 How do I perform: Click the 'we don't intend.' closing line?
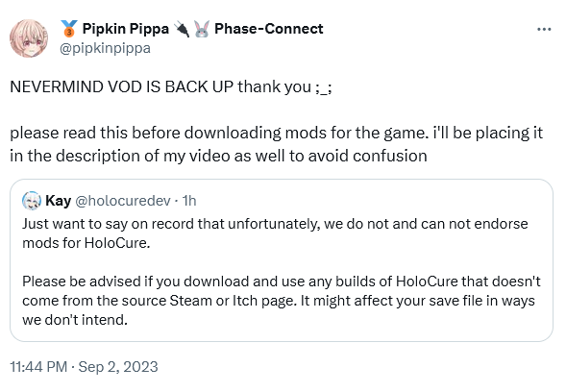pyautogui.click(x=75, y=320)
